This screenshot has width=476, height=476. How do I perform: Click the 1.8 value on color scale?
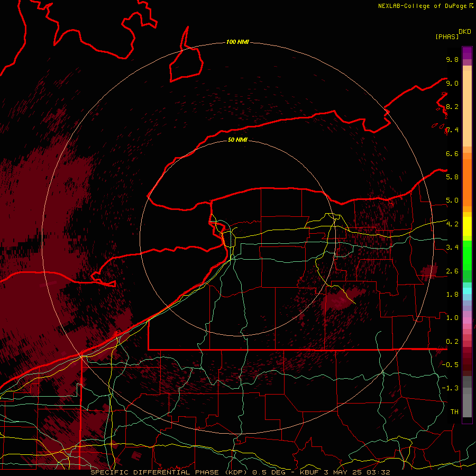click(452, 294)
